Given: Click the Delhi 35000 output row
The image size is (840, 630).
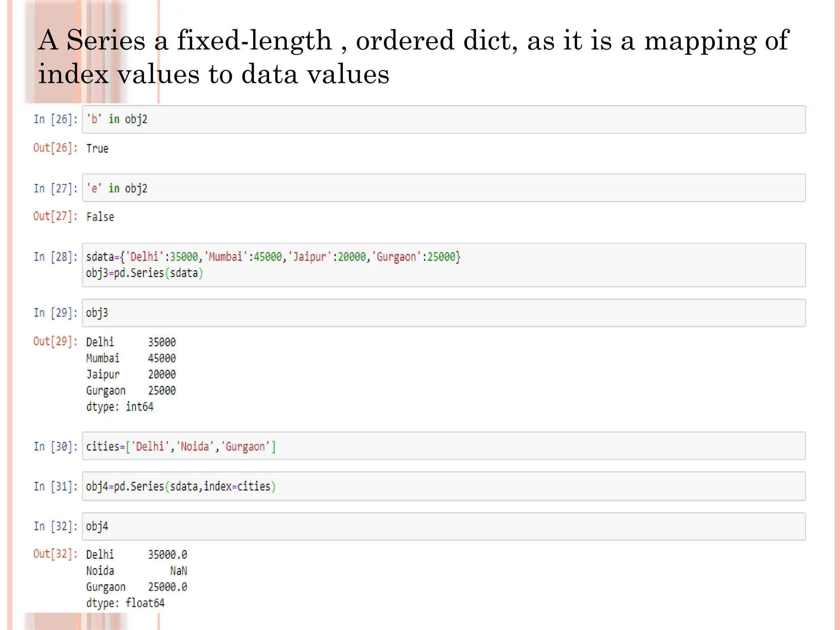Looking at the screenshot, I should pyautogui.click(x=131, y=342).
